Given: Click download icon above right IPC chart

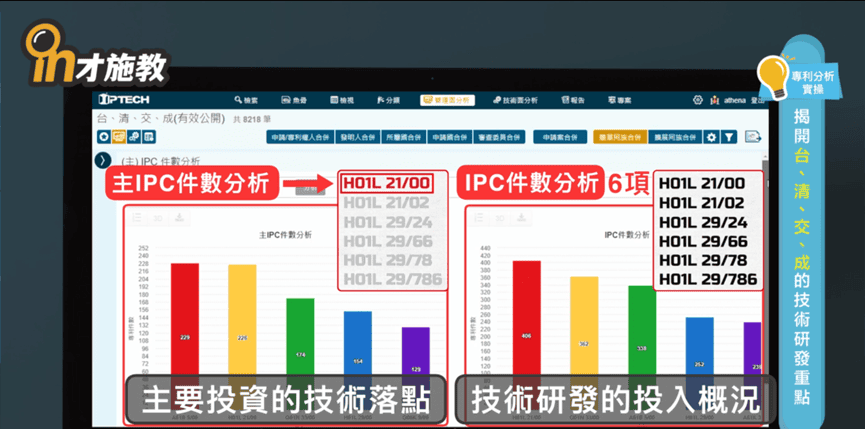Looking at the screenshot, I should click(x=522, y=217).
